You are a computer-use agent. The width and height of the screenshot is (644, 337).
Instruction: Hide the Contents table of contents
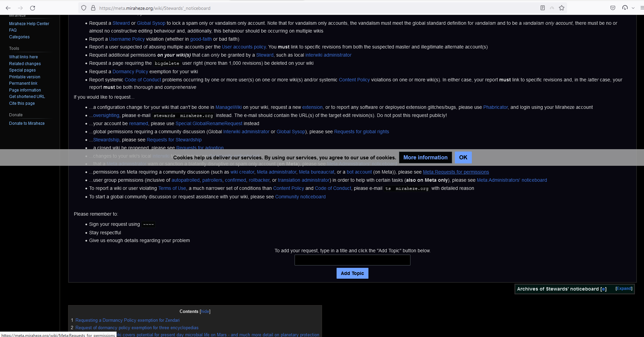[205, 311]
